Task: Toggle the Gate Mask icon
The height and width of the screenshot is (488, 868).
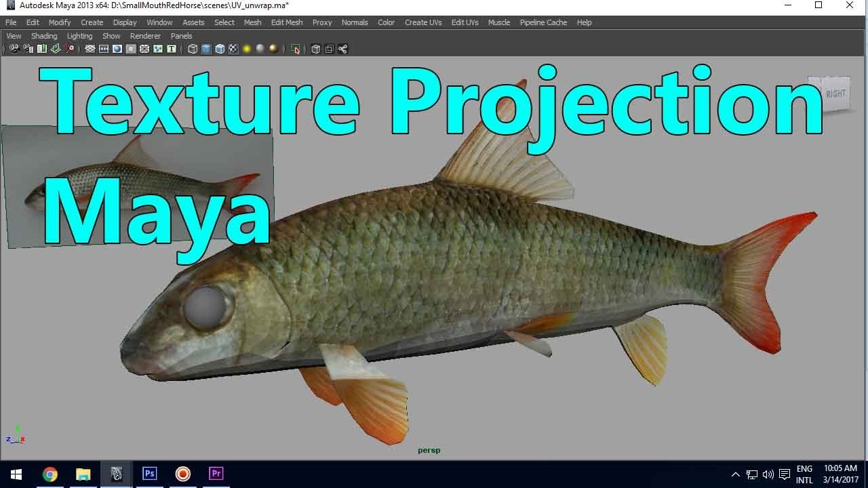Action: point(131,49)
